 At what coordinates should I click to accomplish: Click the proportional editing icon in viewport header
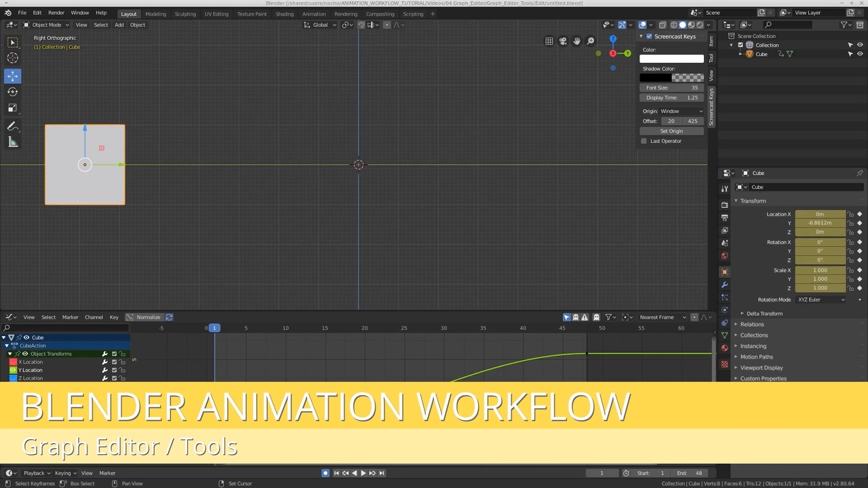click(x=387, y=25)
